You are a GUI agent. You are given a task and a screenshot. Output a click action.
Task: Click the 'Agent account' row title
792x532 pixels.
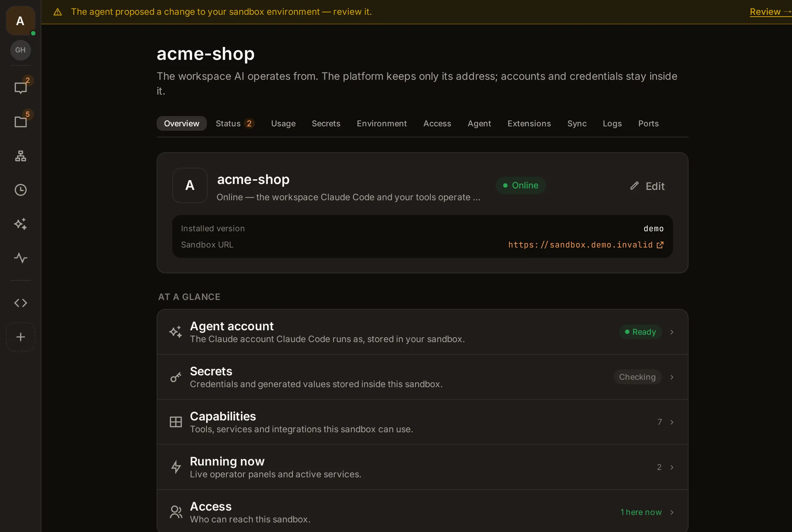(232, 326)
